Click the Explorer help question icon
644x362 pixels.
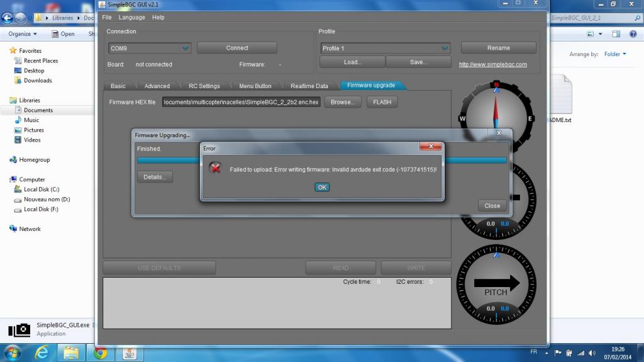[x=633, y=34]
